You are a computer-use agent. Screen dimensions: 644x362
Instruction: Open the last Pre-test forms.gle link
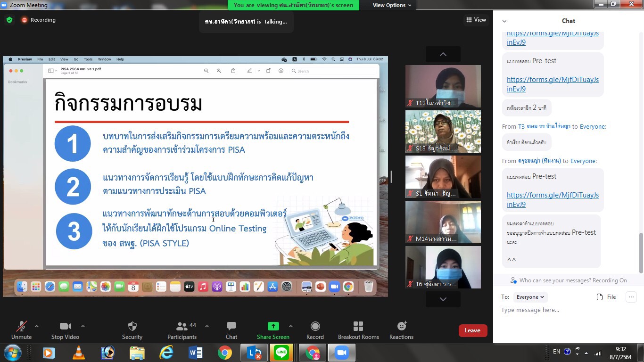pos(553,200)
